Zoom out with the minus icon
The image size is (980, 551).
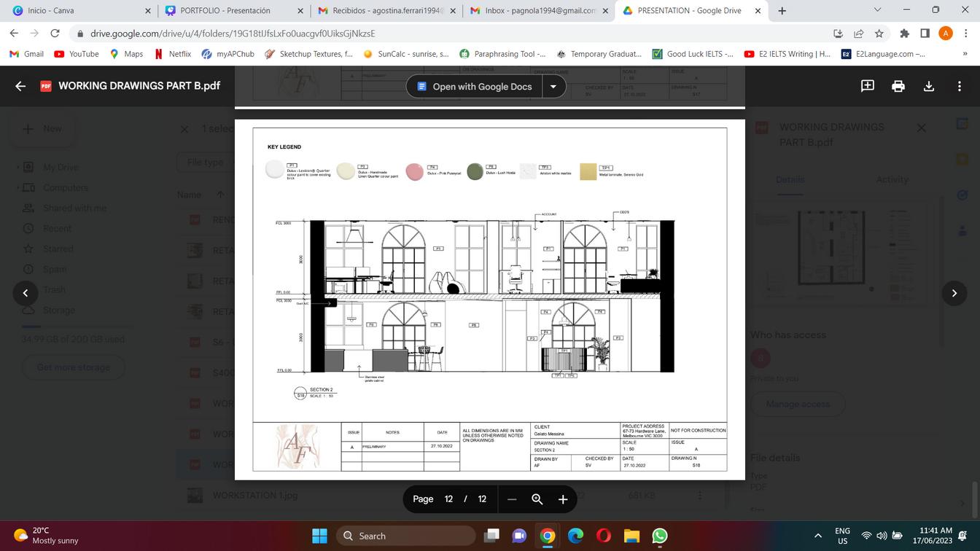click(x=512, y=499)
